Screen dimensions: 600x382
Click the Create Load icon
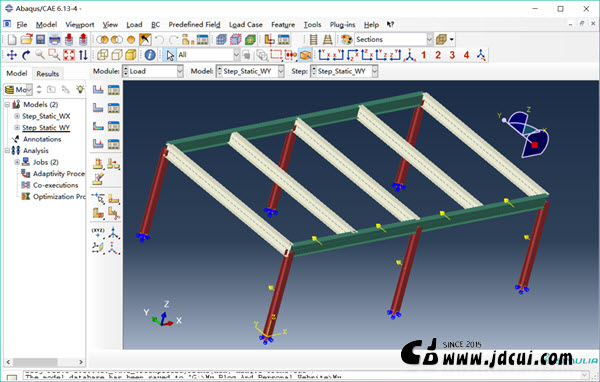pos(98,90)
